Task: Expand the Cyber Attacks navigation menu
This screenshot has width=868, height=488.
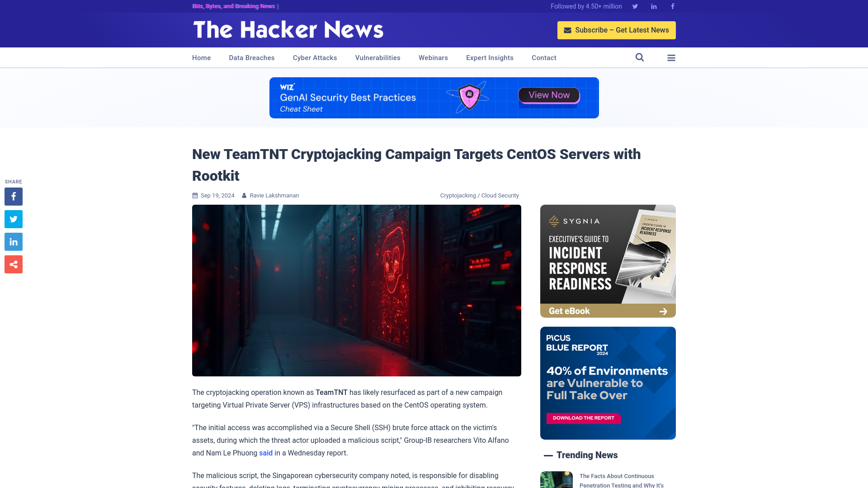Action: pyautogui.click(x=314, y=58)
